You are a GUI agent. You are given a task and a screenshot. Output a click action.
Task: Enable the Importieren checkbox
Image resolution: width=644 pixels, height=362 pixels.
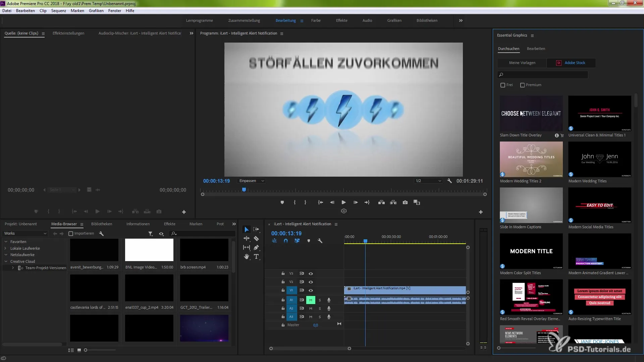pyautogui.click(x=71, y=234)
